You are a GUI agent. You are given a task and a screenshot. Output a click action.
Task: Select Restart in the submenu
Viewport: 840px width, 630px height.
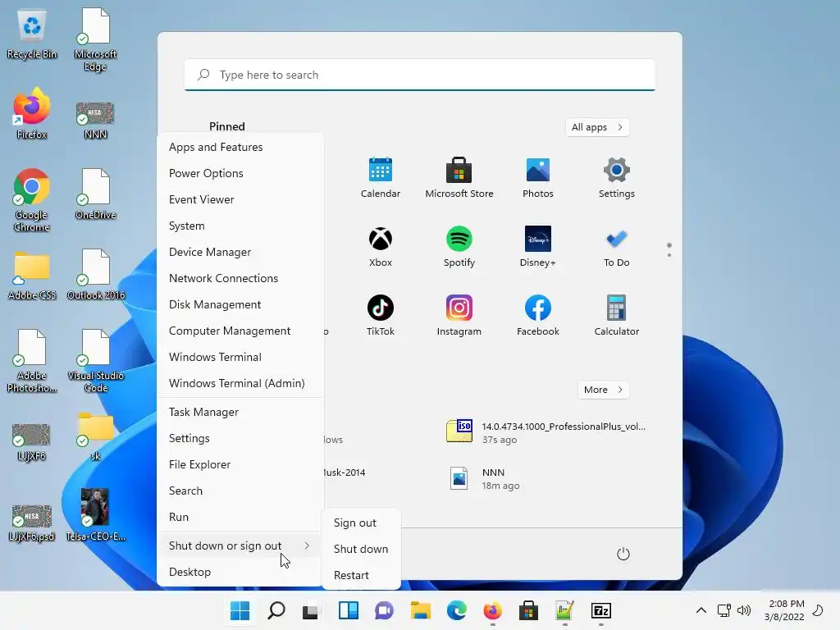coord(361,575)
